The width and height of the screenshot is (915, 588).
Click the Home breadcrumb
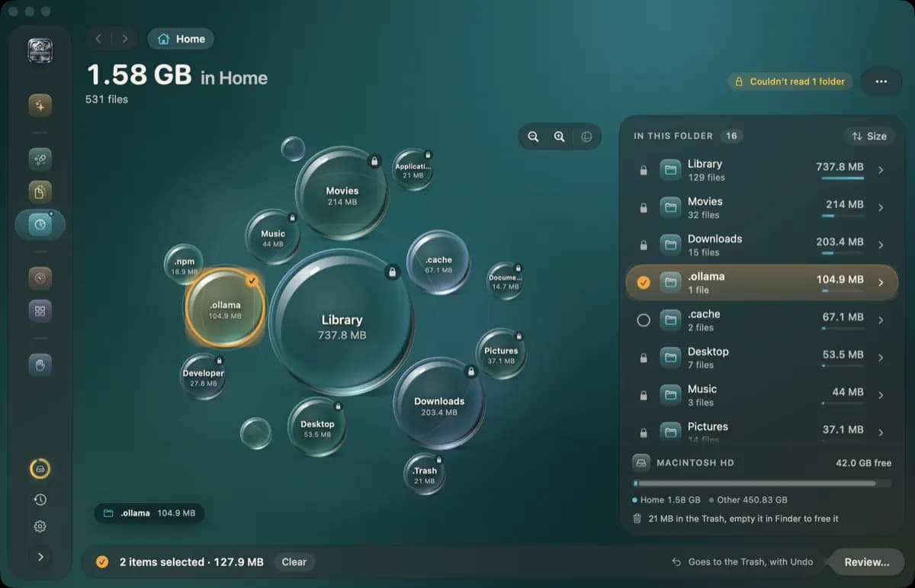coord(181,39)
